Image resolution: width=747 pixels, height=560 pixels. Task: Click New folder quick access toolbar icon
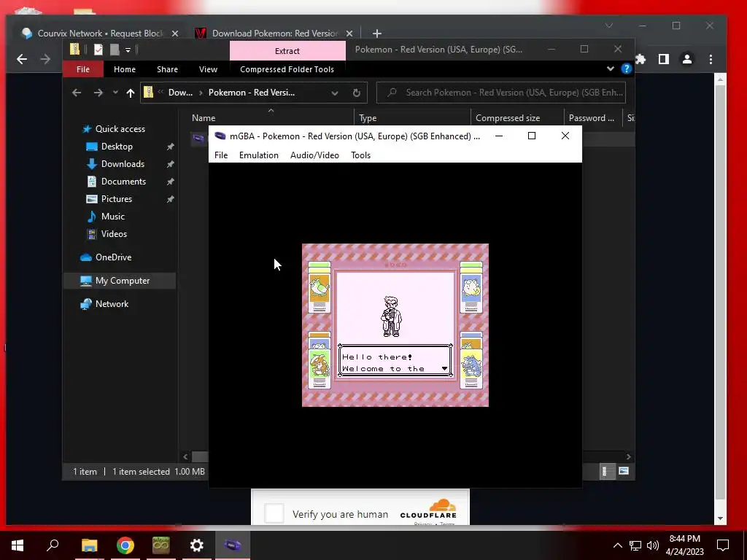pos(115,50)
